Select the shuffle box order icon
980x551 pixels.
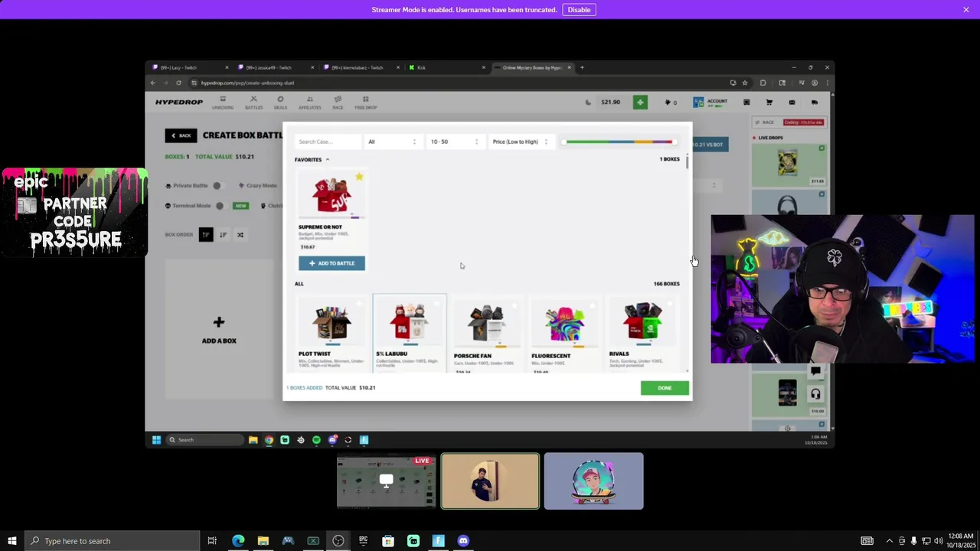click(x=240, y=235)
